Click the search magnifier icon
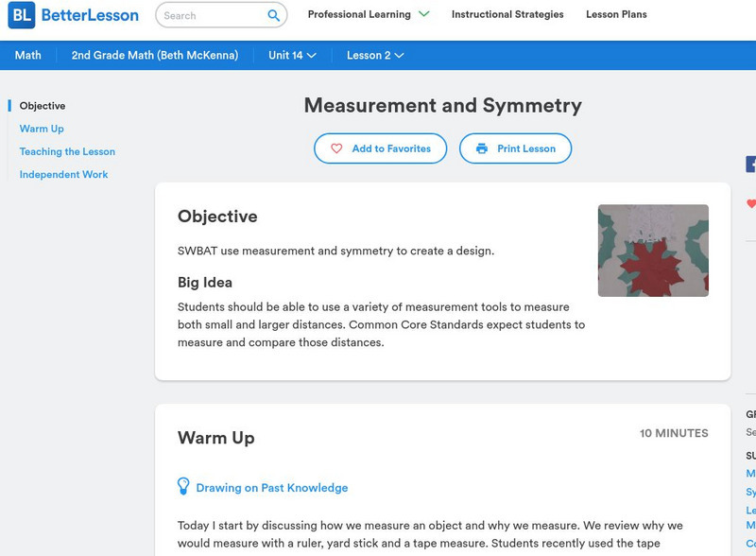Viewport: 756px width, 556px height. point(273,15)
